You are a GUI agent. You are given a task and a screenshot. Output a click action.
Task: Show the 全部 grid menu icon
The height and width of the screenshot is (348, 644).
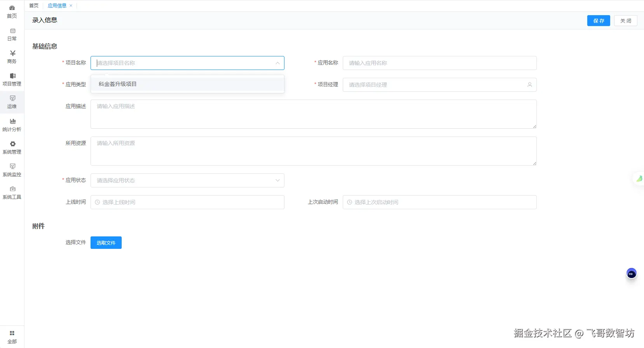pyautogui.click(x=12, y=333)
